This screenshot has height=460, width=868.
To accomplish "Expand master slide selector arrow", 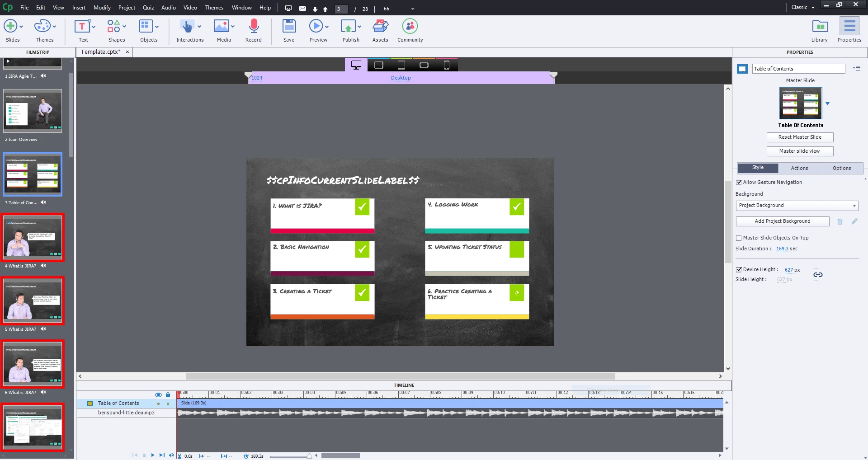I will point(827,103).
